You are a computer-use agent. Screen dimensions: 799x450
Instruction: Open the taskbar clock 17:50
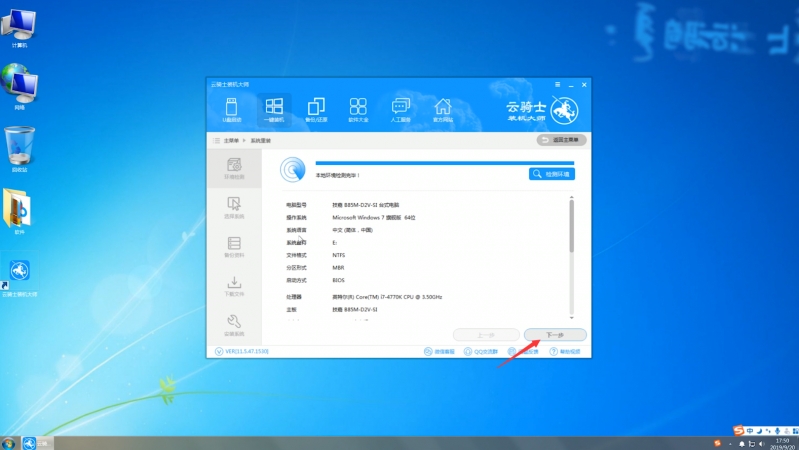point(783,443)
